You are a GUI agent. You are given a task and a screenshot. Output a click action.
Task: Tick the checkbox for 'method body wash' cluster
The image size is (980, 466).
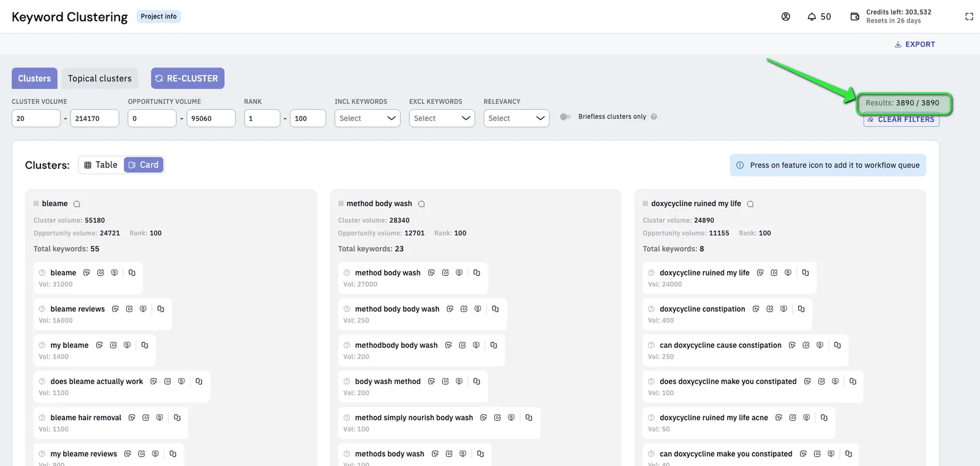(x=341, y=204)
